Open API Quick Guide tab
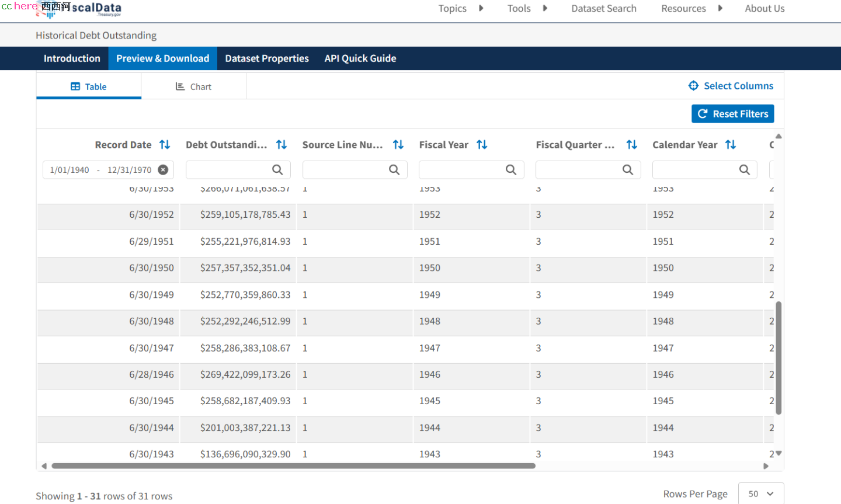The width and height of the screenshot is (841, 504). coord(360,58)
